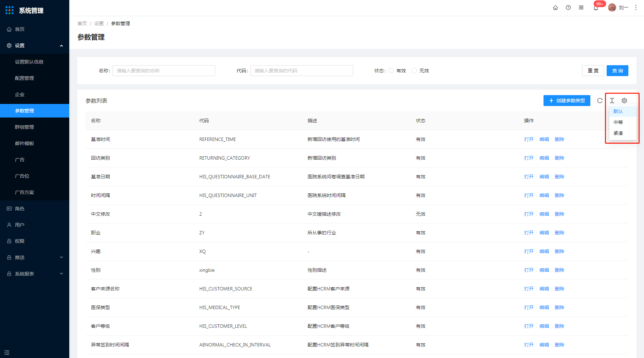Refresh the parameter list
644x358 pixels.
(x=600, y=101)
